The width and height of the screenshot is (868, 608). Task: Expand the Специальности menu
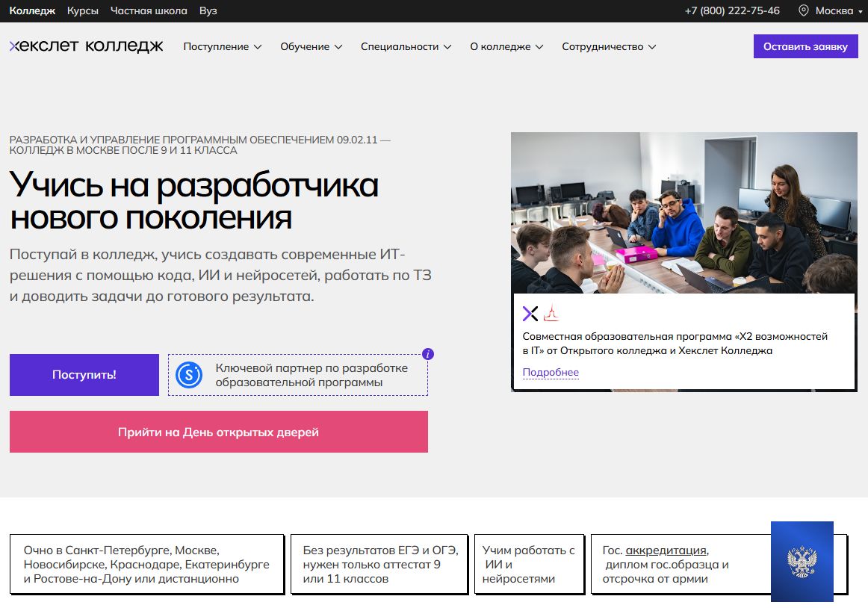(x=406, y=46)
